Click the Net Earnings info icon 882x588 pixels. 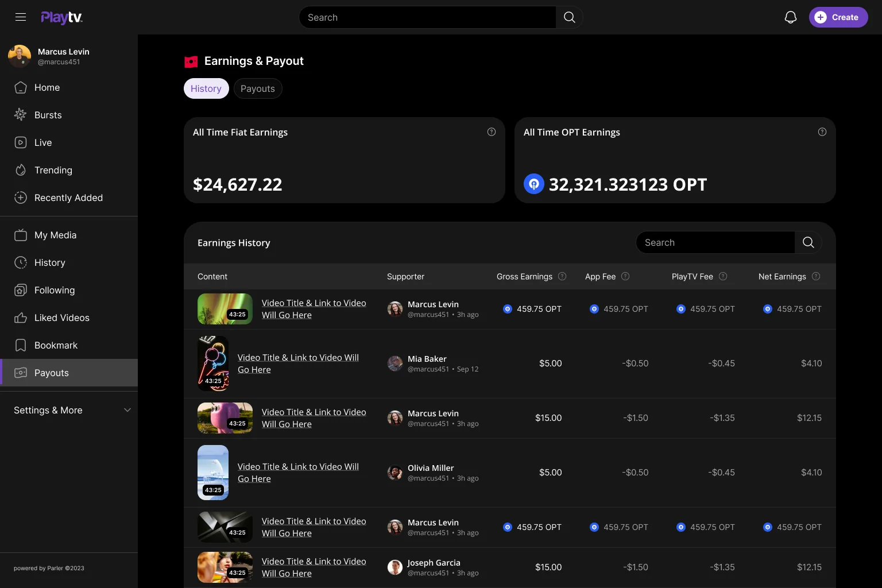(816, 276)
